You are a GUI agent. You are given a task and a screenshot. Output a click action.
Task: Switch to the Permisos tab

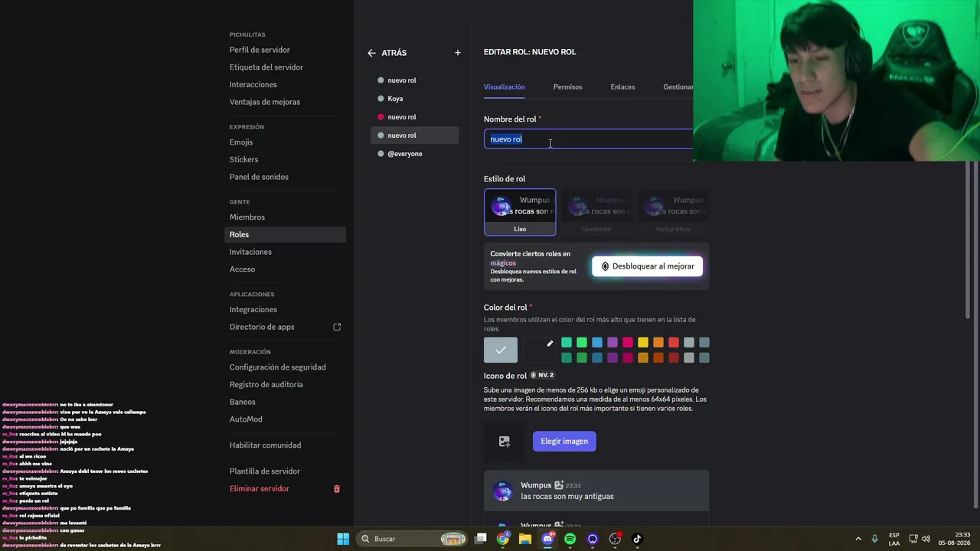coord(567,87)
